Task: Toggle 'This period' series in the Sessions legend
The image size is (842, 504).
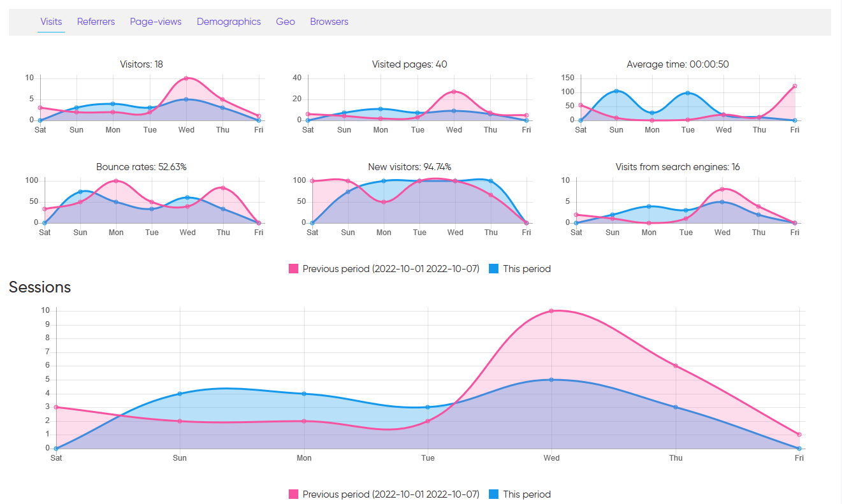Action: pyautogui.click(x=526, y=494)
